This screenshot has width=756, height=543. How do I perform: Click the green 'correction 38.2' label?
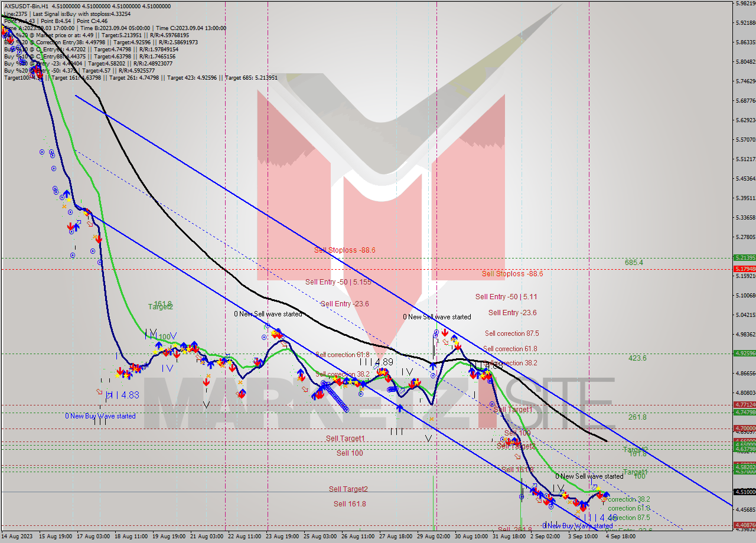click(629, 499)
